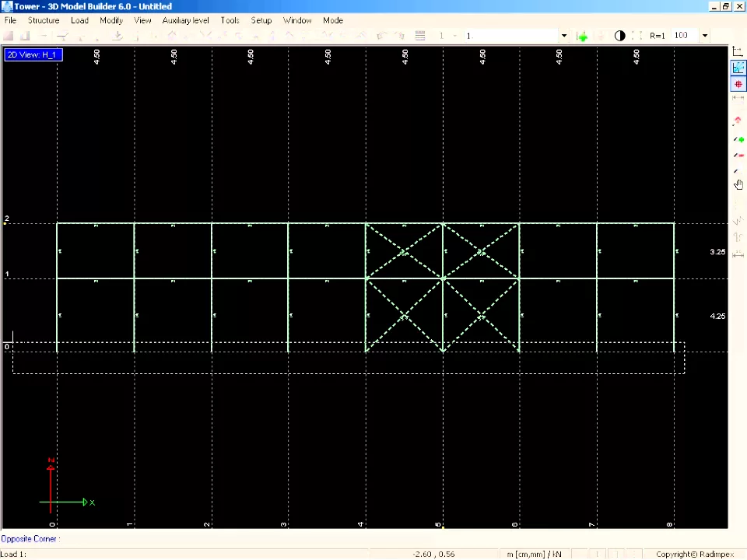Screen dimensions: 747x560
Task: Open the Load menu
Action: click(x=79, y=20)
